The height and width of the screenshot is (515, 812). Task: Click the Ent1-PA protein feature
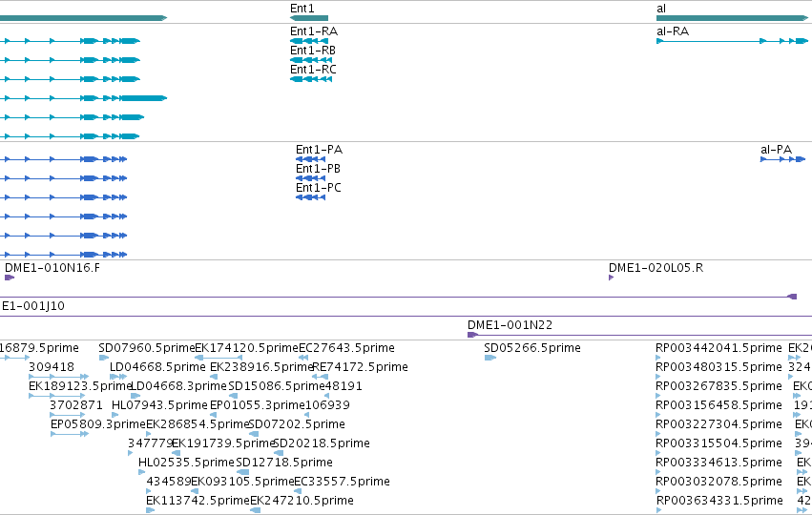(311, 159)
